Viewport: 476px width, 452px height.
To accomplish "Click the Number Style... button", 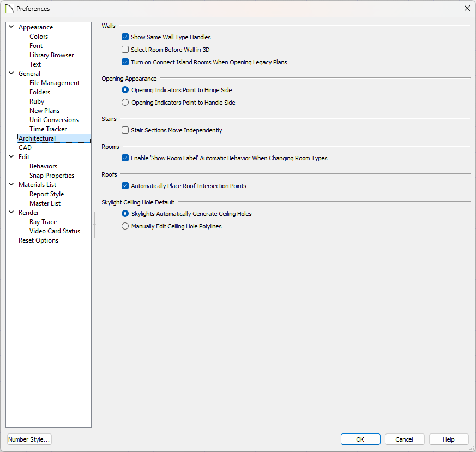I will tap(29, 439).
